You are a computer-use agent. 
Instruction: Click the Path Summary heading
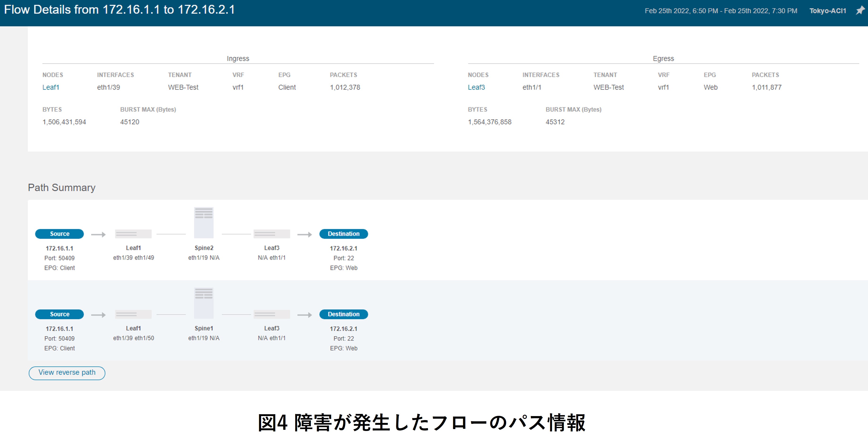[x=62, y=188]
